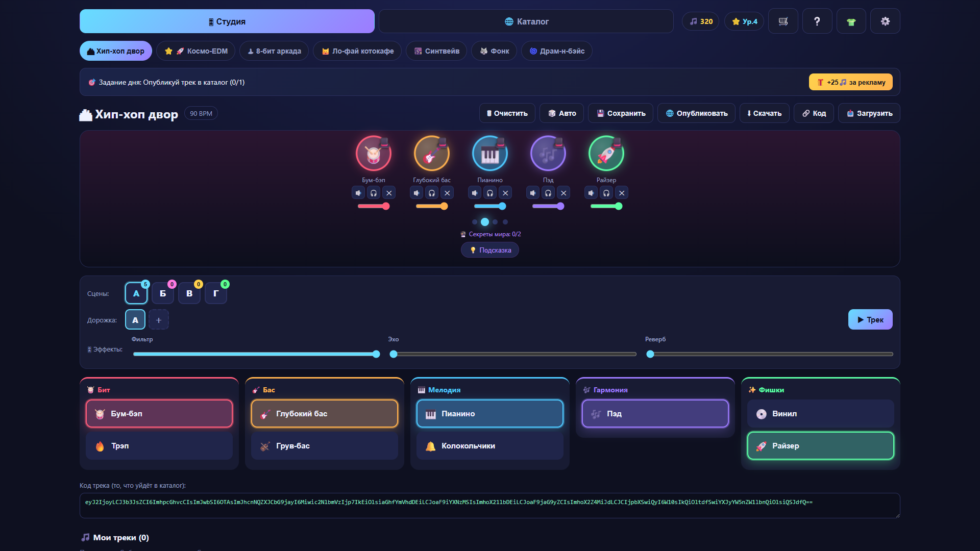Solo the Бум-бэп character with headphones
980x551 pixels.
374,193
